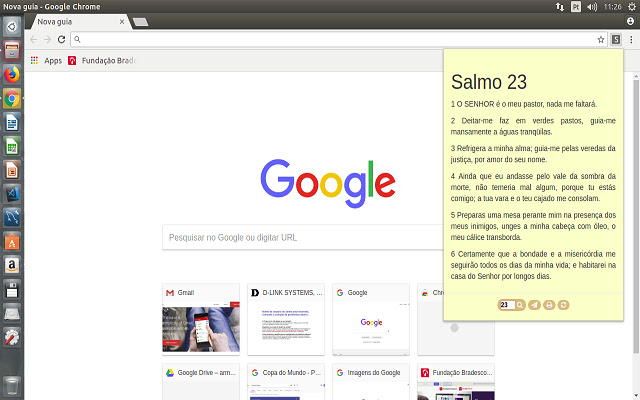
Task: Click verse 4 'Ainda que eu andasse'
Action: pyautogui.click(x=533, y=187)
